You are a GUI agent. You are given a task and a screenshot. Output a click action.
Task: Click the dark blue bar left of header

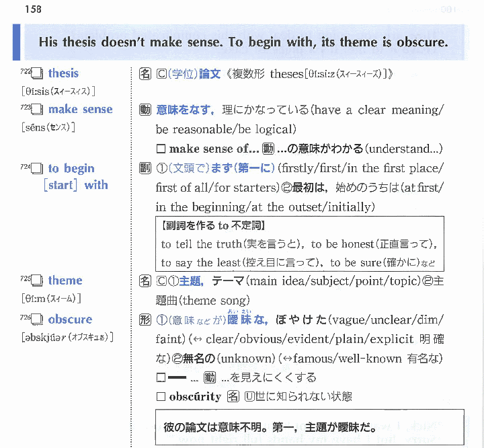coord(16,42)
